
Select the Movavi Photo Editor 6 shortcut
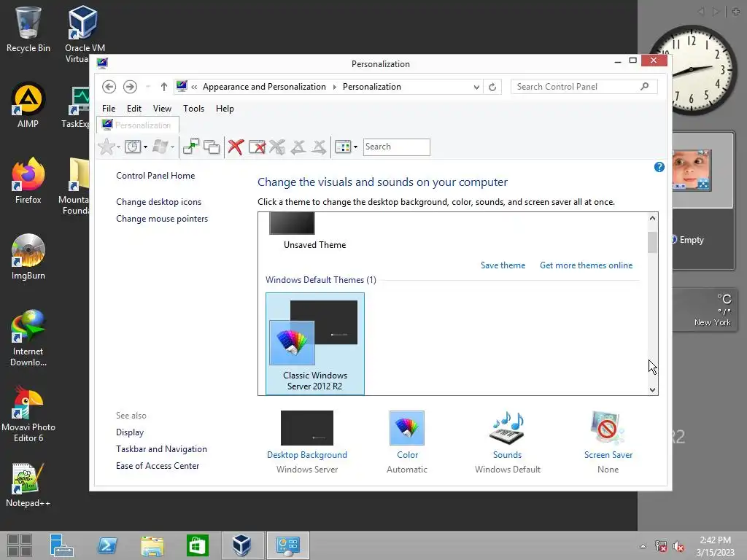pyautogui.click(x=28, y=413)
